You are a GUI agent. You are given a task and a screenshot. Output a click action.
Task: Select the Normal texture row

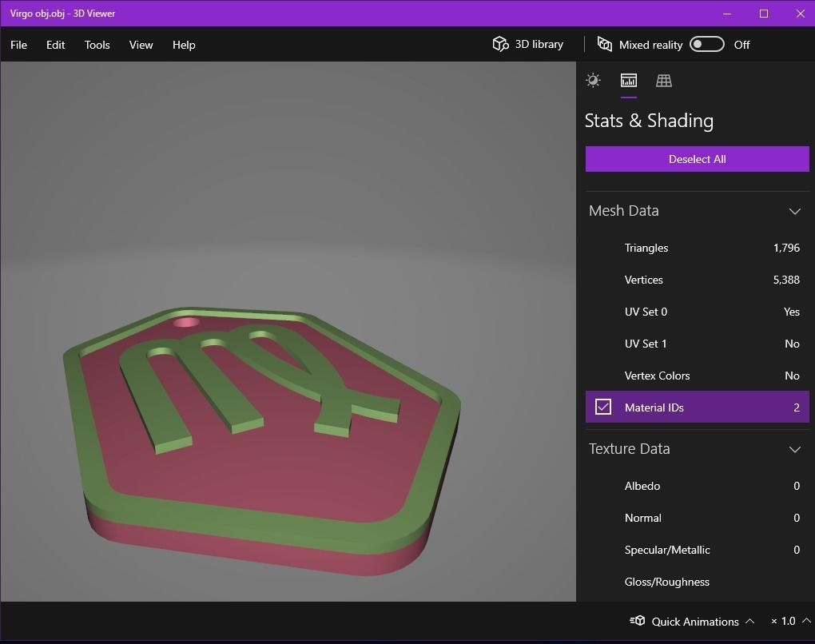pos(697,518)
